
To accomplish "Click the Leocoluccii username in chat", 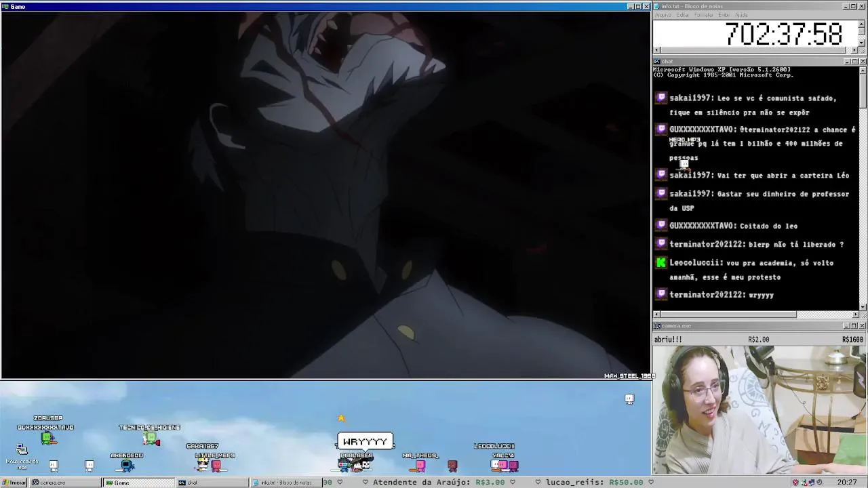I will coord(696,263).
